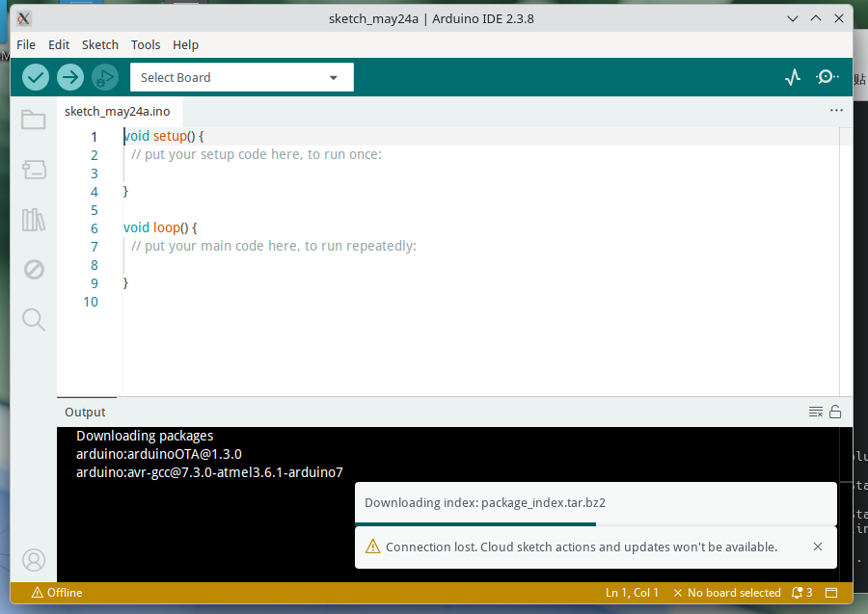Click the Offline status indicator
868x614 pixels.
click(x=57, y=593)
